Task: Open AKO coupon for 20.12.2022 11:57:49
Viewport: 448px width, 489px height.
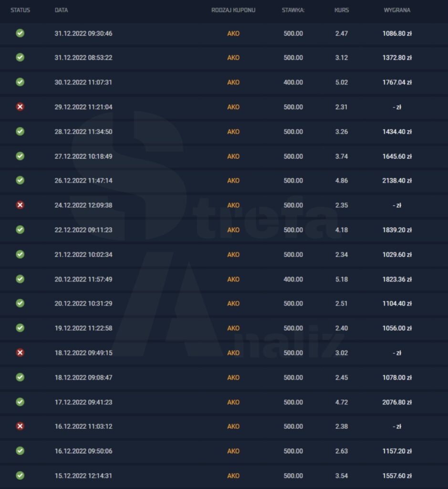Action: pyautogui.click(x=233, y=279)
